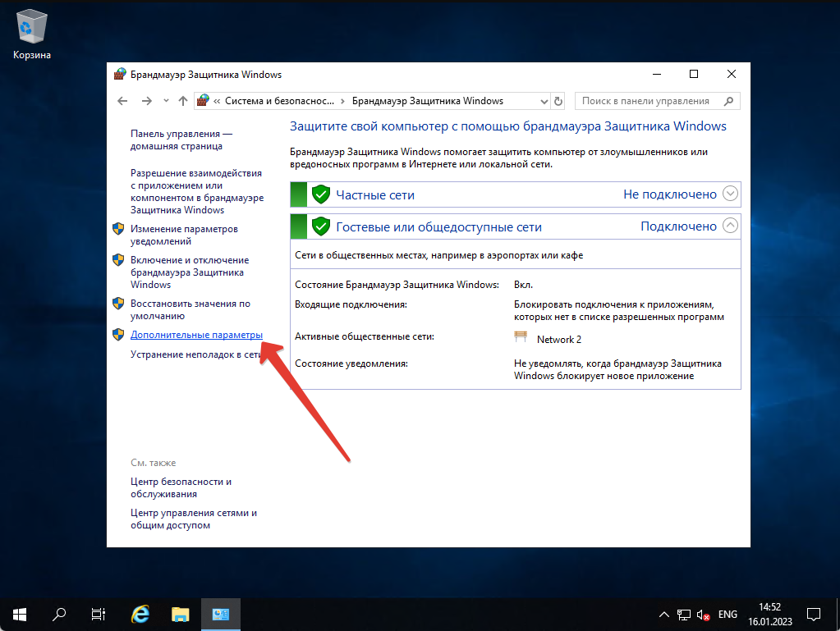
Task: Click the window title bar firewall icon
Action: [x=120, y=75]
